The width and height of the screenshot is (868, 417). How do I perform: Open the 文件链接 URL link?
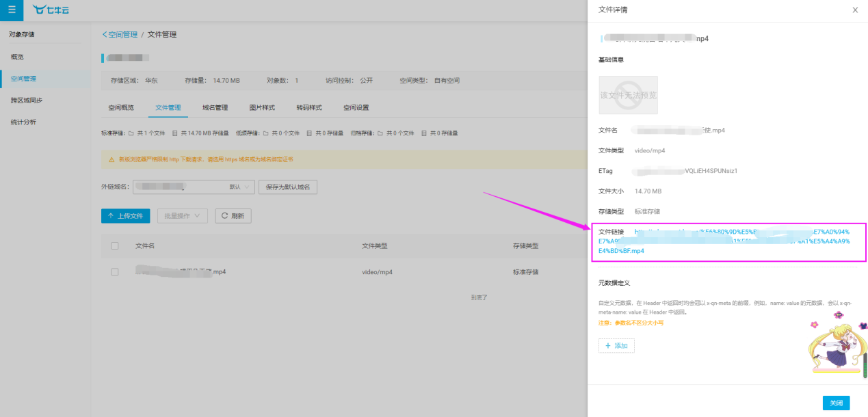tap(724, 241)
